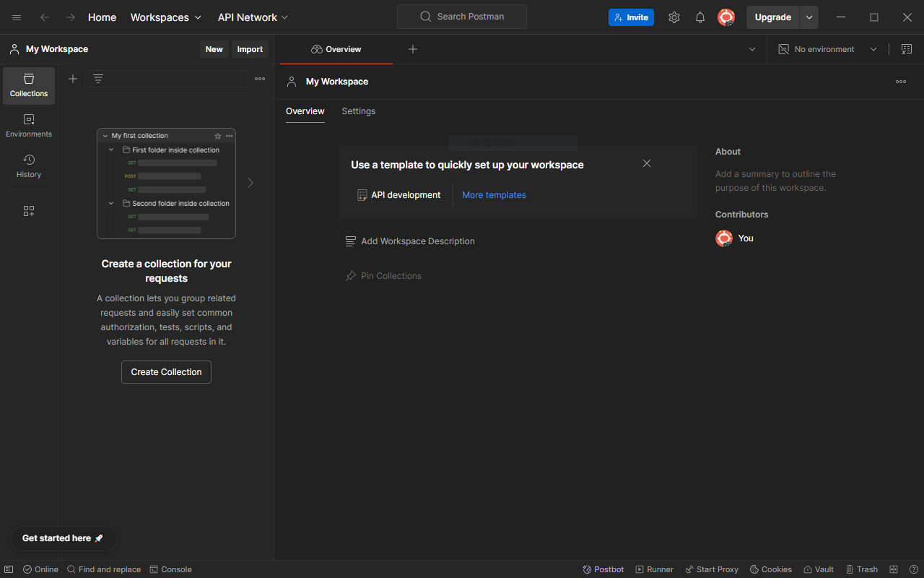Click the Invite button
Viewport: 924px width, 578px height.
(x=631, y=17)
